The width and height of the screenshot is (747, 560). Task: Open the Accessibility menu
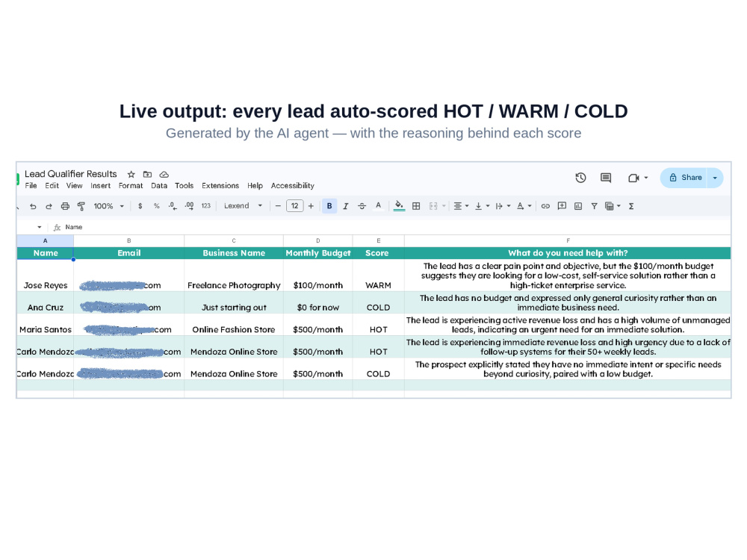coord(293,186)
